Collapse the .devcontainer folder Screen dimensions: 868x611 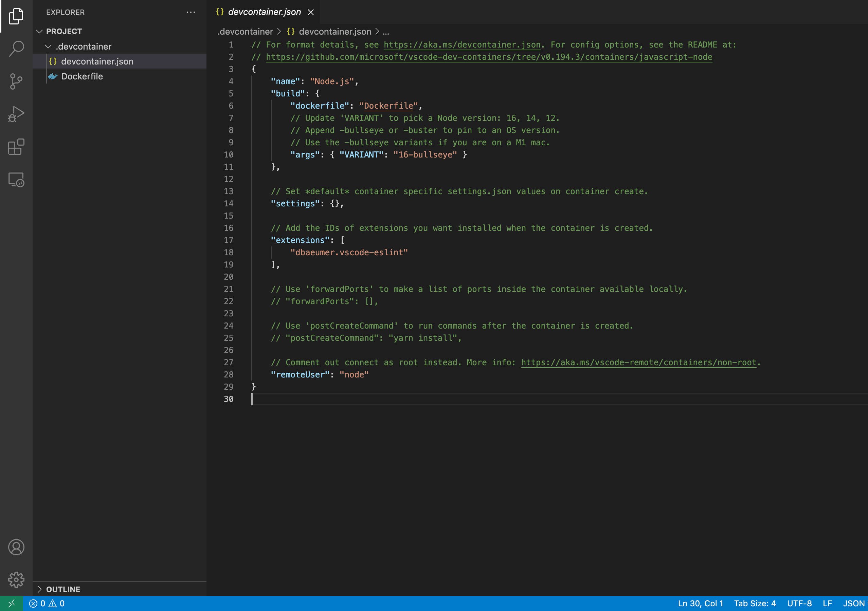(x=48, y=47)
